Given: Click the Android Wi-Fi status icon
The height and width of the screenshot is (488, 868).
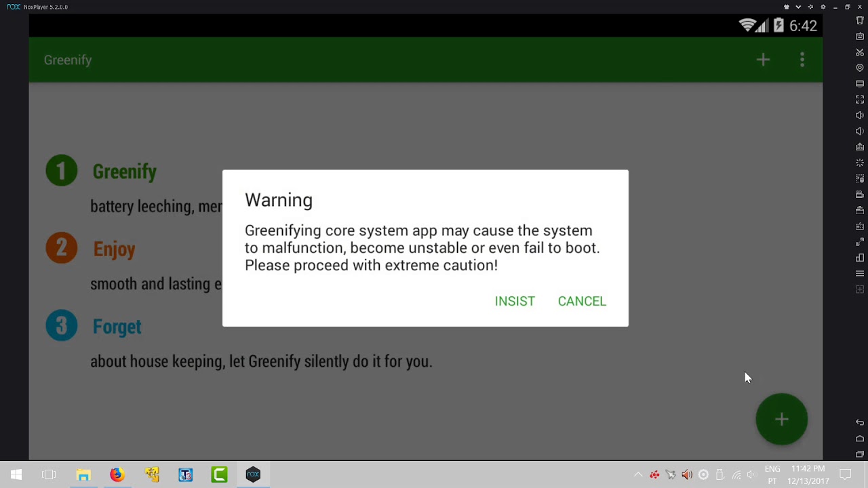Looking at the screenshot, I should 747,26.
